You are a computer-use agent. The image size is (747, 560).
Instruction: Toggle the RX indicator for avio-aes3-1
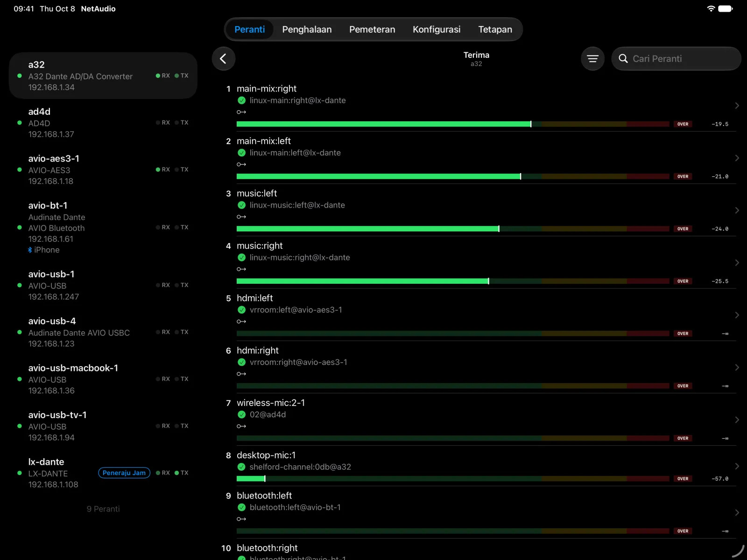(163, 169)
